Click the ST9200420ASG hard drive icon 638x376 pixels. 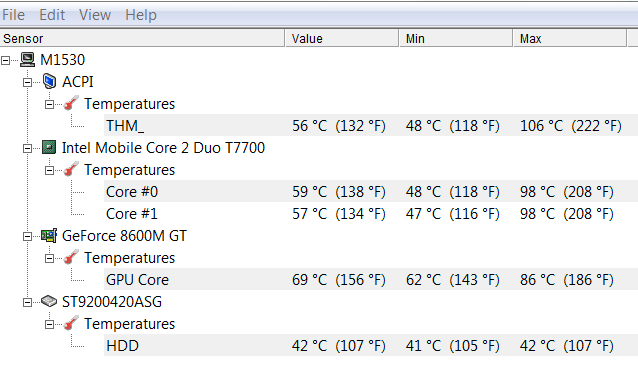tap(49, 302)
